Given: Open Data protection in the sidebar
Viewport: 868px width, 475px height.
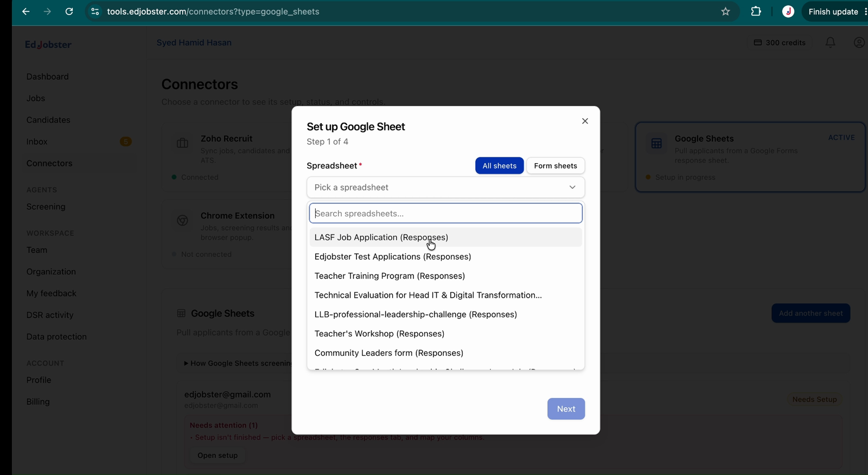Looking at the screenshot, I should point(56,337).
